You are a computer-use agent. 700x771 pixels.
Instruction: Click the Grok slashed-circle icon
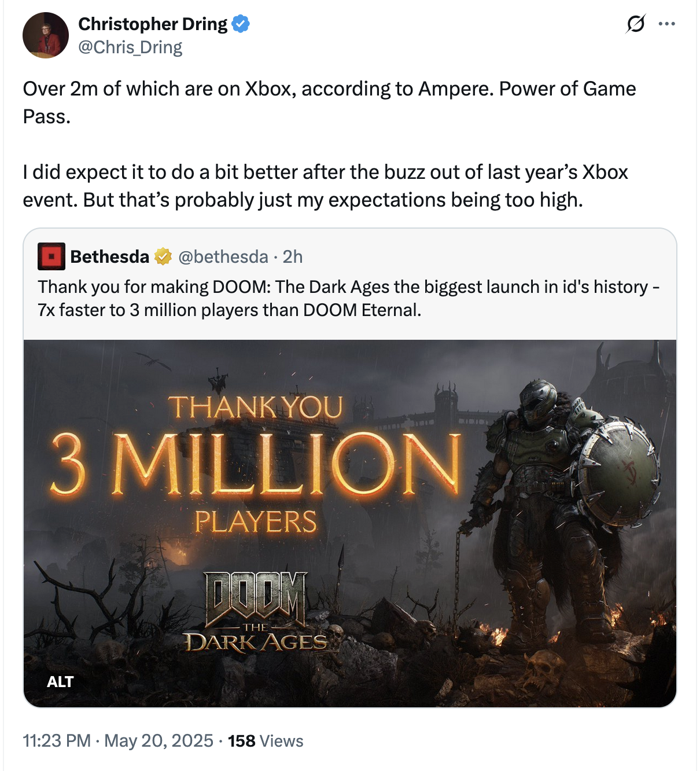[635, 24]
